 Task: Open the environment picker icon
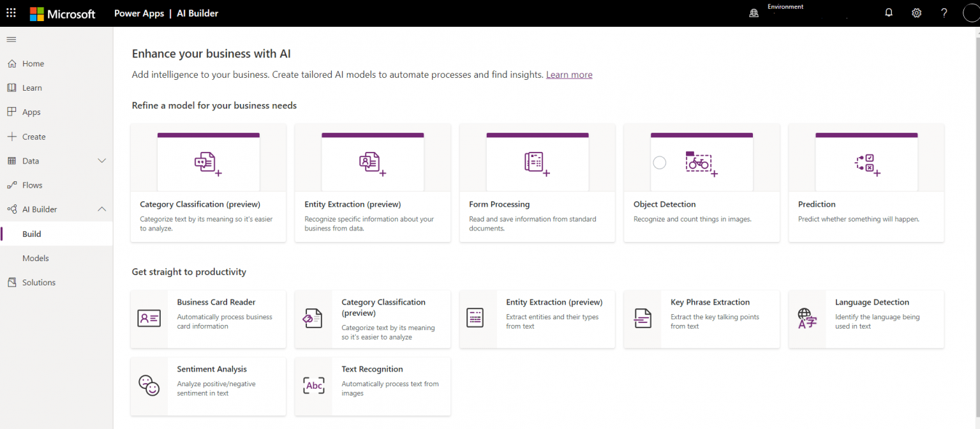tap(754, 13)
